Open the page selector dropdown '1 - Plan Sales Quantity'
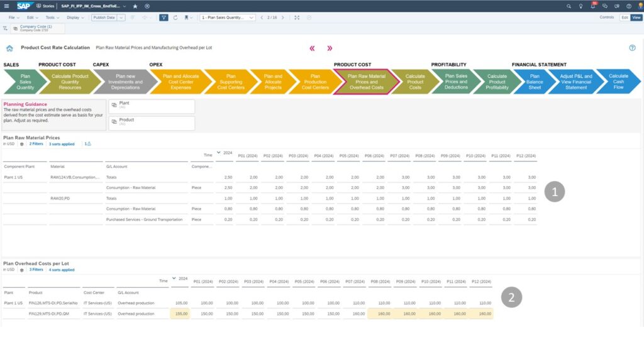This screenshot has height=362, width=644. tap(228, 18)
